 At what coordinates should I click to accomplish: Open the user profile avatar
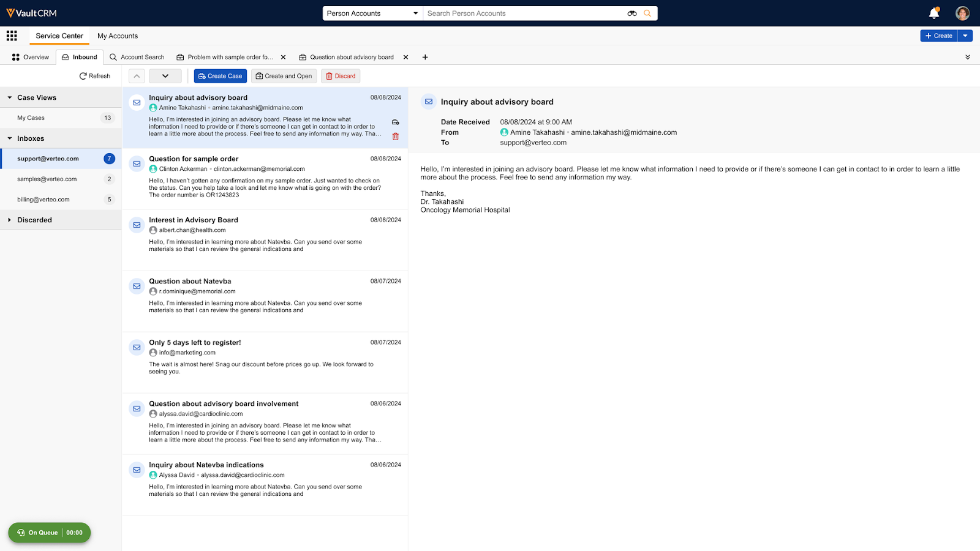962,13
